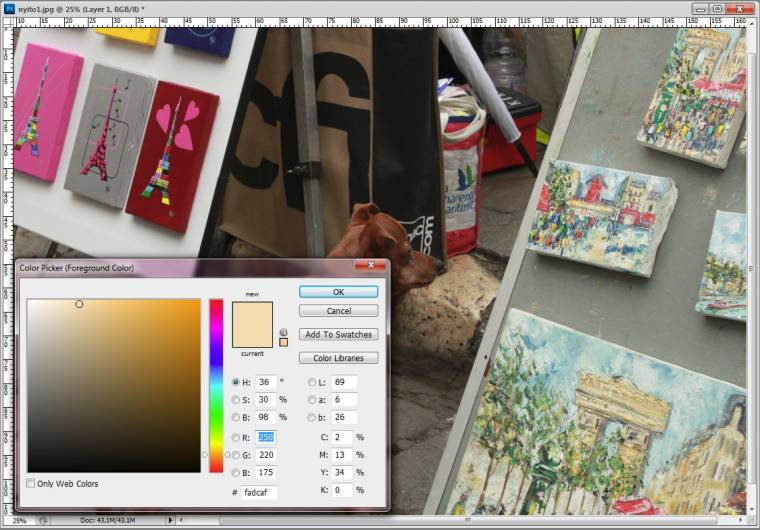760x530 pixels.
Task: Click the hex field showing fadcaf
Action: pos(259,493)
